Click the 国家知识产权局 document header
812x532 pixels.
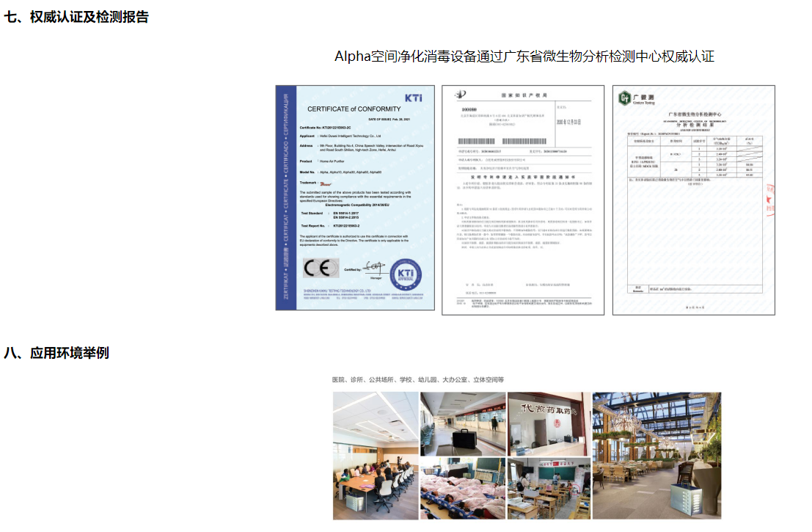click(524, 95)
